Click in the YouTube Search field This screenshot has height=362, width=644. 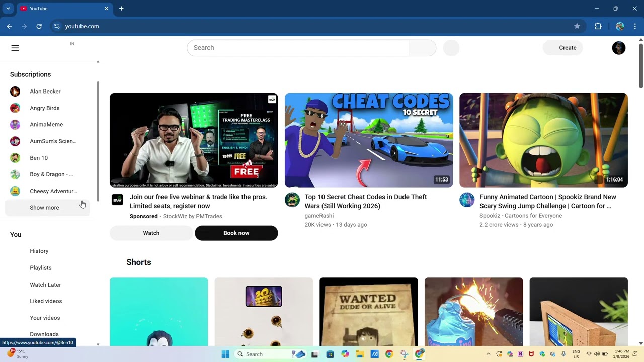(x=298, y=48)
